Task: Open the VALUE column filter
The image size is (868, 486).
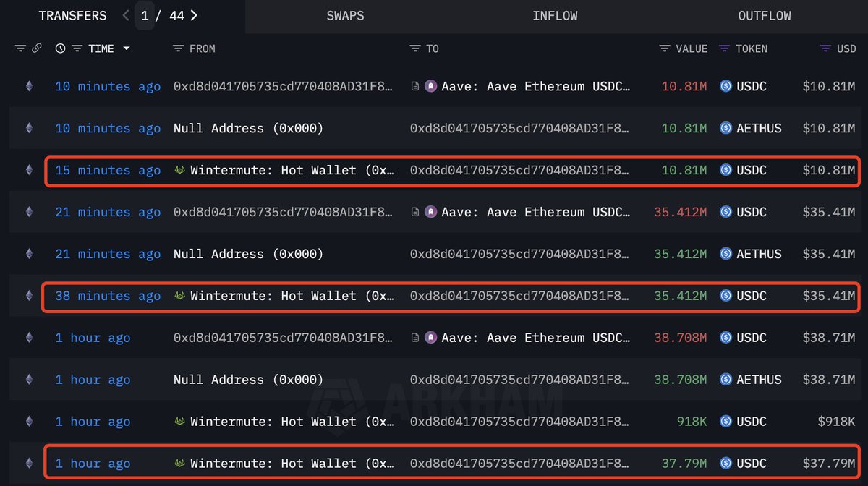Action: tap(665, 48)
